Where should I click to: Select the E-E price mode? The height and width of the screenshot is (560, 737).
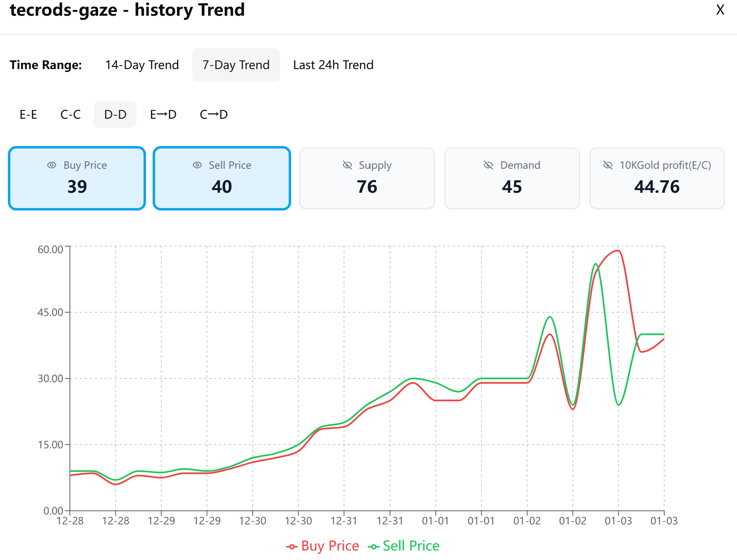click(x=28, y=115)
